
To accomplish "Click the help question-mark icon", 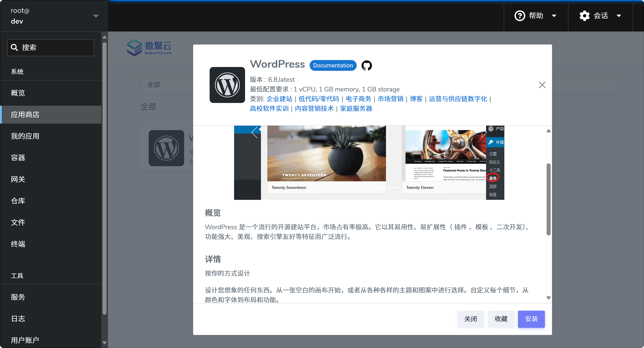I will [520, 16].
